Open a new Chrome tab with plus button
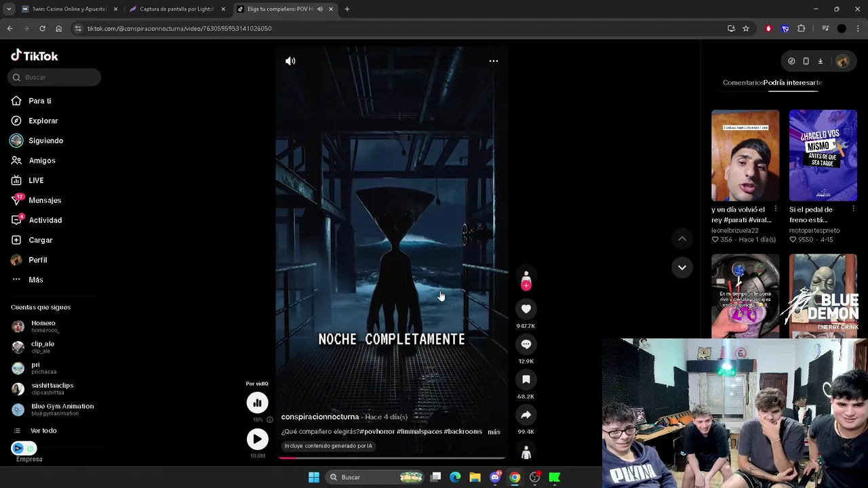This screenshot has width=868, height=488. pos(347,9)
